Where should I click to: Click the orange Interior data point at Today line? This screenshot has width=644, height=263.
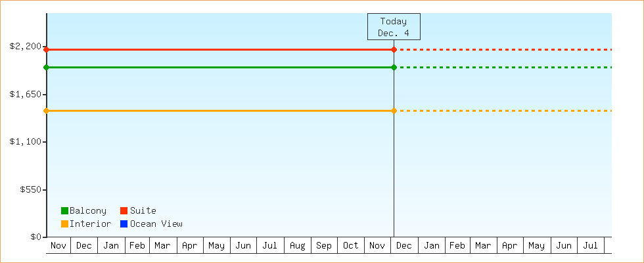[394, 110]
